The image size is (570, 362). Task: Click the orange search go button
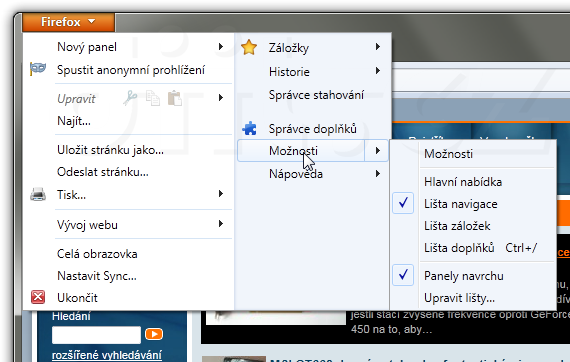(154, 334)
